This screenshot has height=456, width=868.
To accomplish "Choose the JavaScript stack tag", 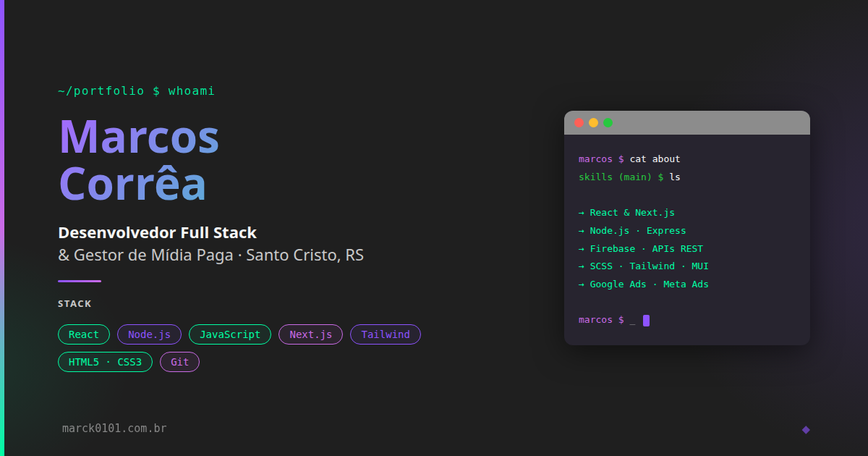I will coord(230,334).
